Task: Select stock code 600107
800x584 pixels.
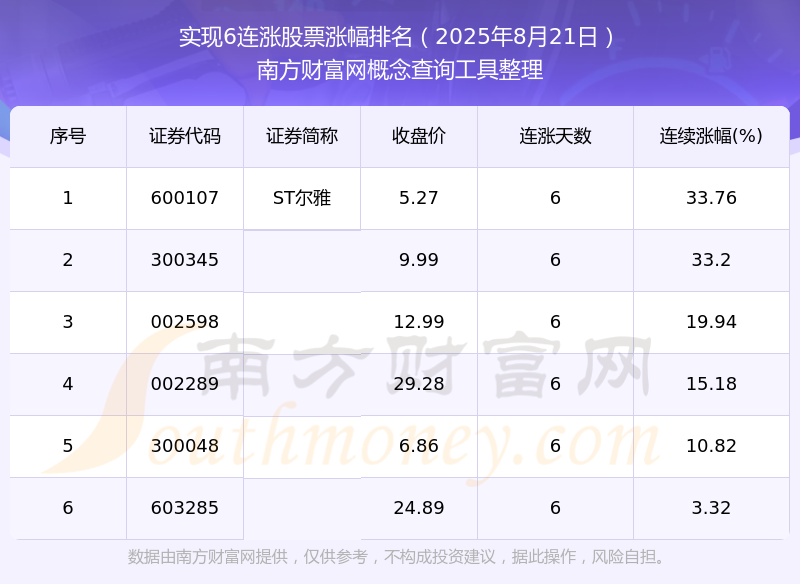Action: (185, 198)
